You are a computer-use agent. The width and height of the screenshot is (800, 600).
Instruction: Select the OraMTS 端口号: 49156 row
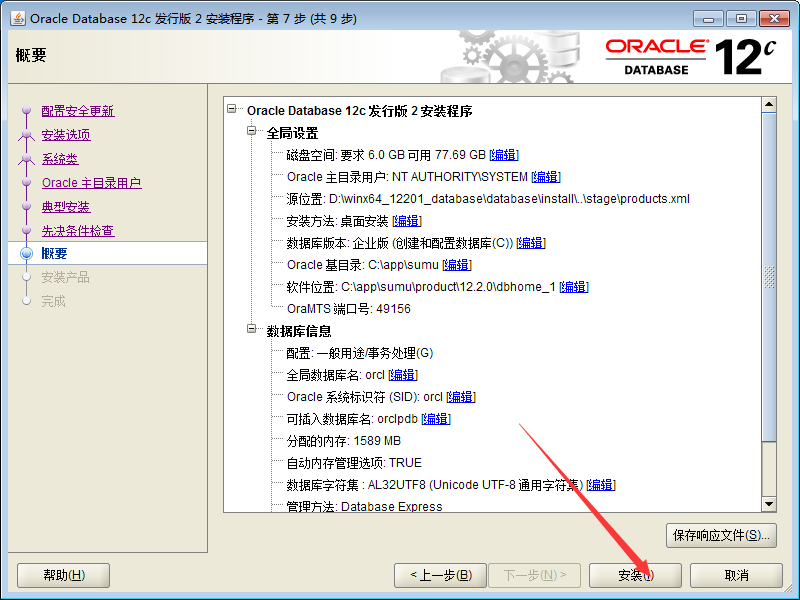[x=348, y=309]
